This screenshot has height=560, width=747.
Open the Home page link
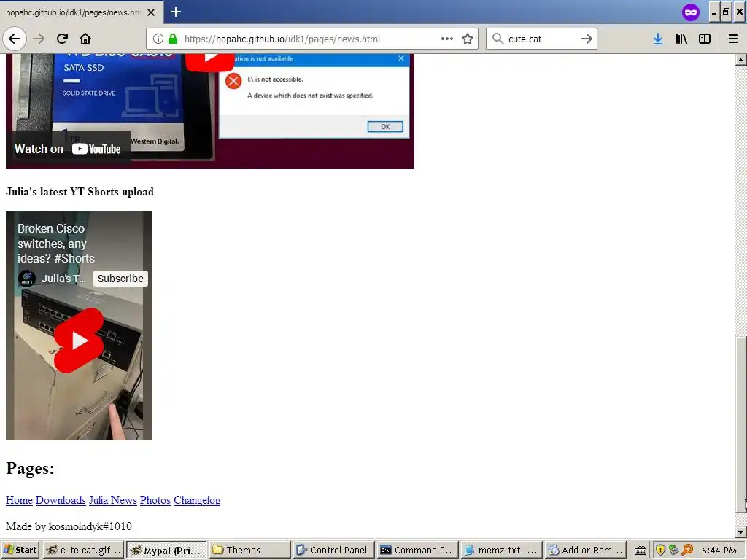(x=19, y=500)
